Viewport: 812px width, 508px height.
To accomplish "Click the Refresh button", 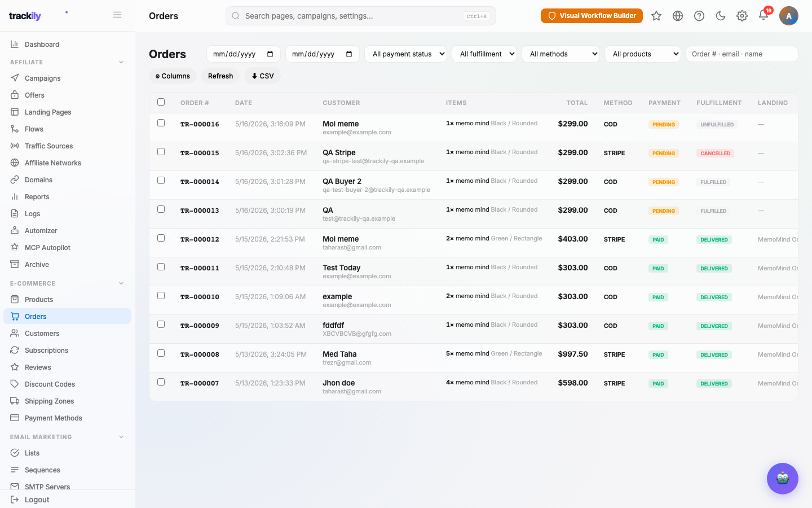I will 220,76.
